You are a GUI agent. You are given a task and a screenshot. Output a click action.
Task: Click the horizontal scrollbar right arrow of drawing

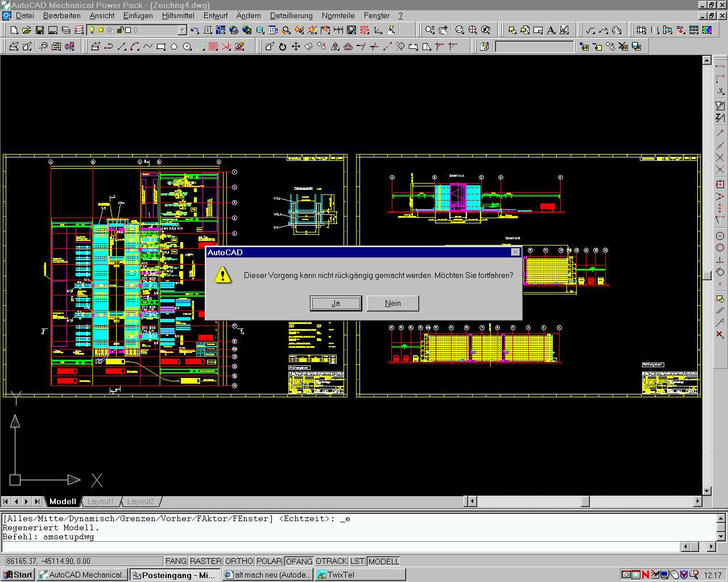(698, 501)
